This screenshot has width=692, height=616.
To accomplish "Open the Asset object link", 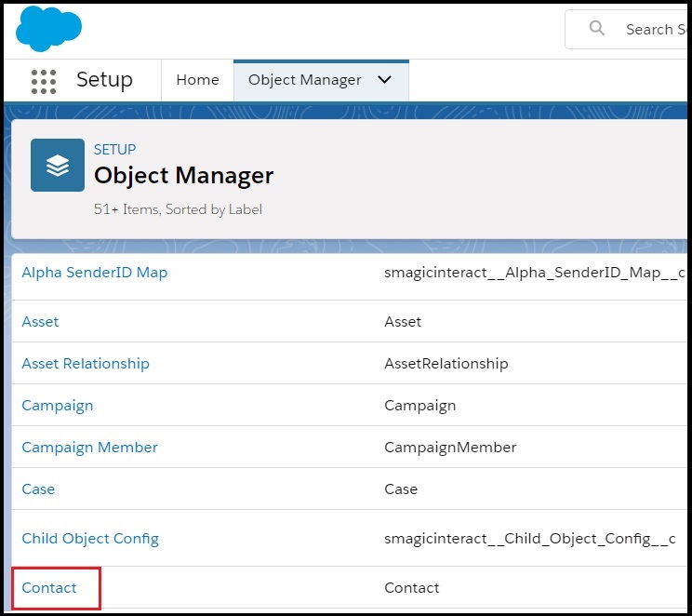I will point(40,321).
